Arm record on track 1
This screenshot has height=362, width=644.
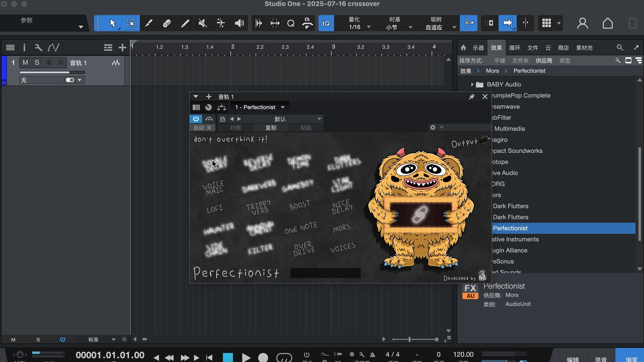49,63
